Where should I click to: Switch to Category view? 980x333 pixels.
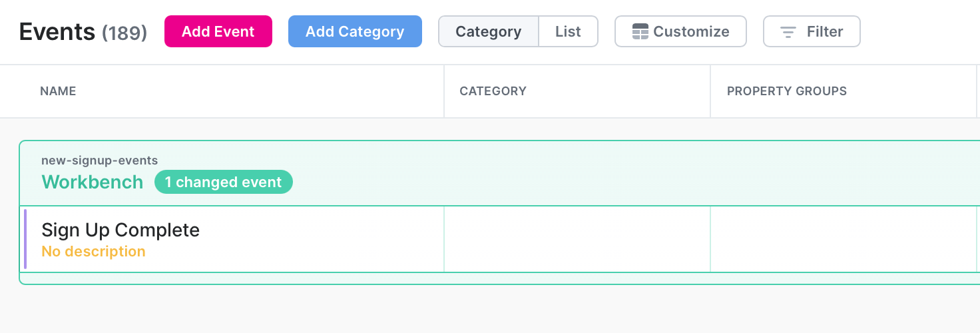(488, 31)
